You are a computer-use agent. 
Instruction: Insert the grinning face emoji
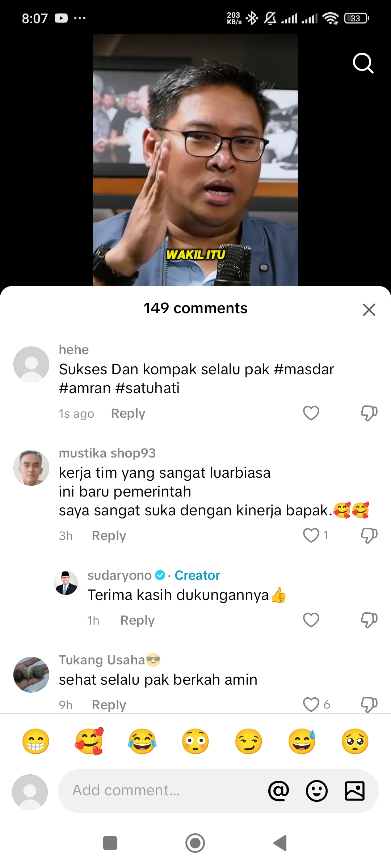click(x=35, y=741)
